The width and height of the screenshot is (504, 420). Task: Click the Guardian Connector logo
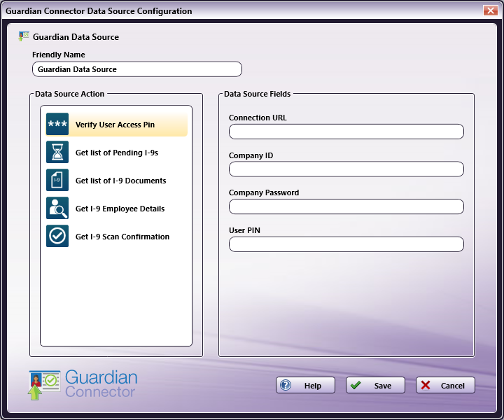coord(83,384)
